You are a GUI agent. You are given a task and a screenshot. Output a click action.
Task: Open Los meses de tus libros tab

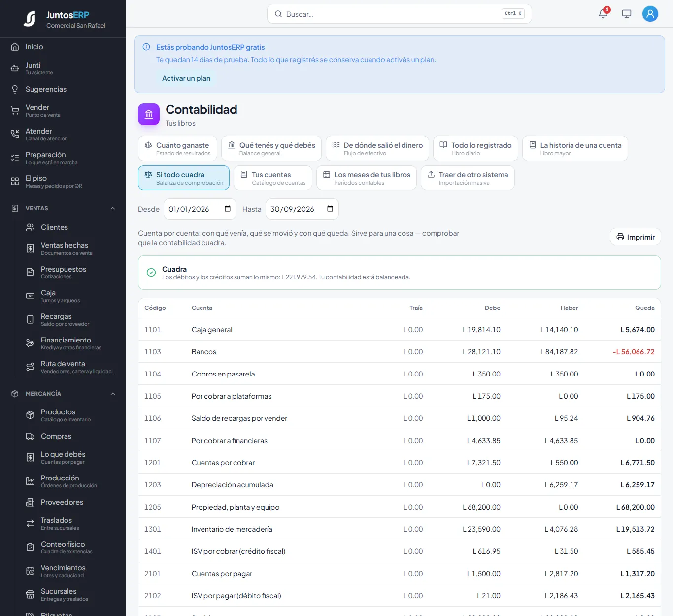[367, 177]
